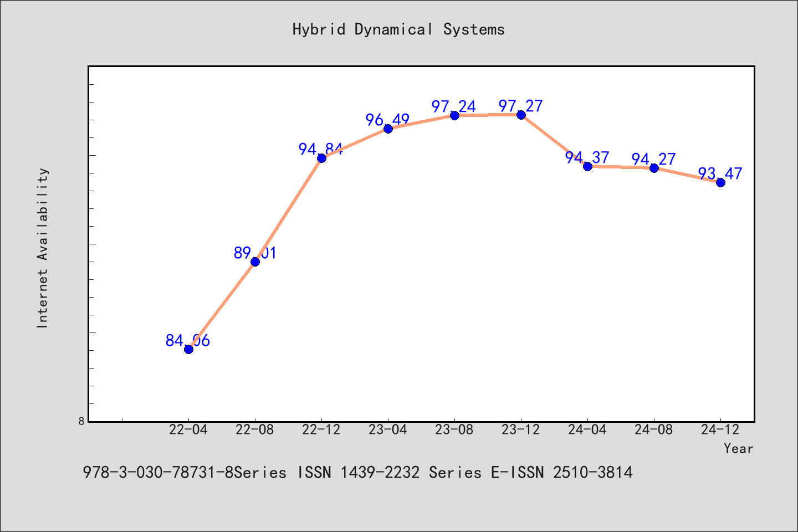Viewport: 798px width, 532px height.
Task: Click the 84.06 data point marker
Action: click(x=188, y=349)
